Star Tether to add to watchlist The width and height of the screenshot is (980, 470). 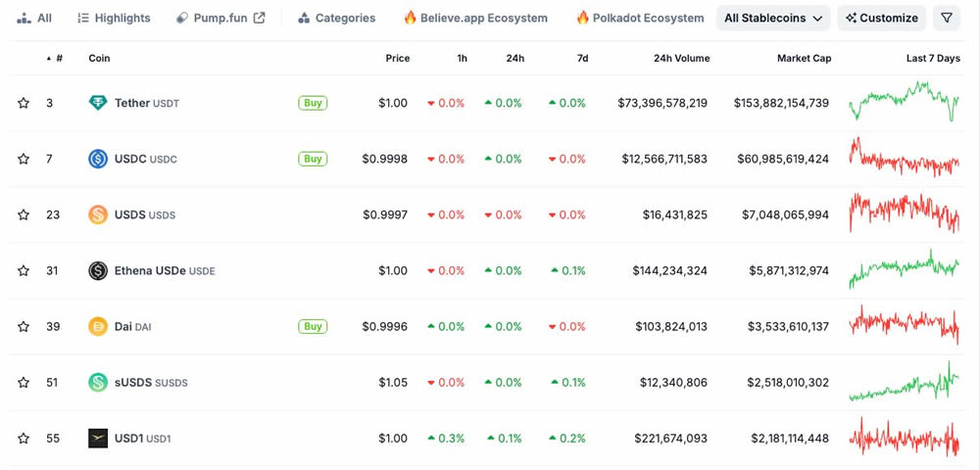24,103
